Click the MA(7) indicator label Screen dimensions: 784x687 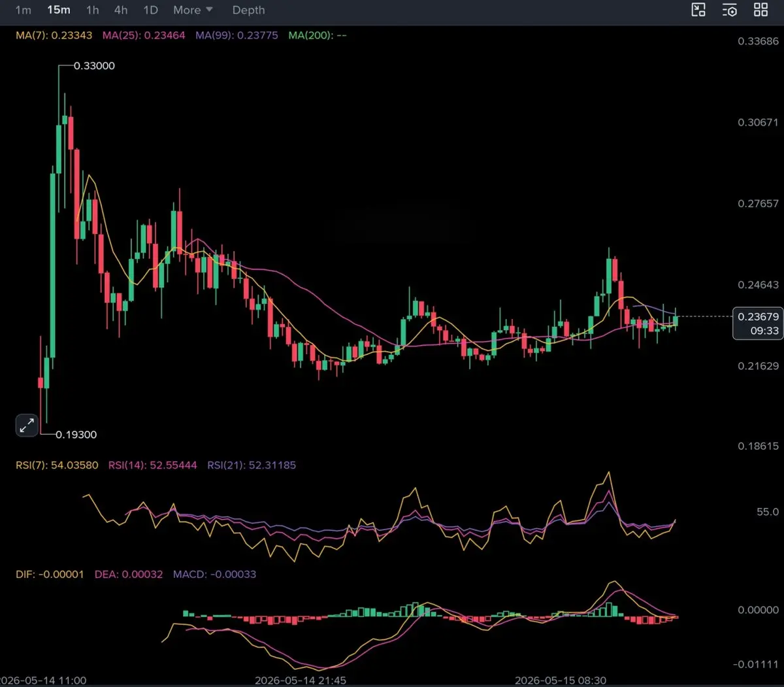pos(54,35)
